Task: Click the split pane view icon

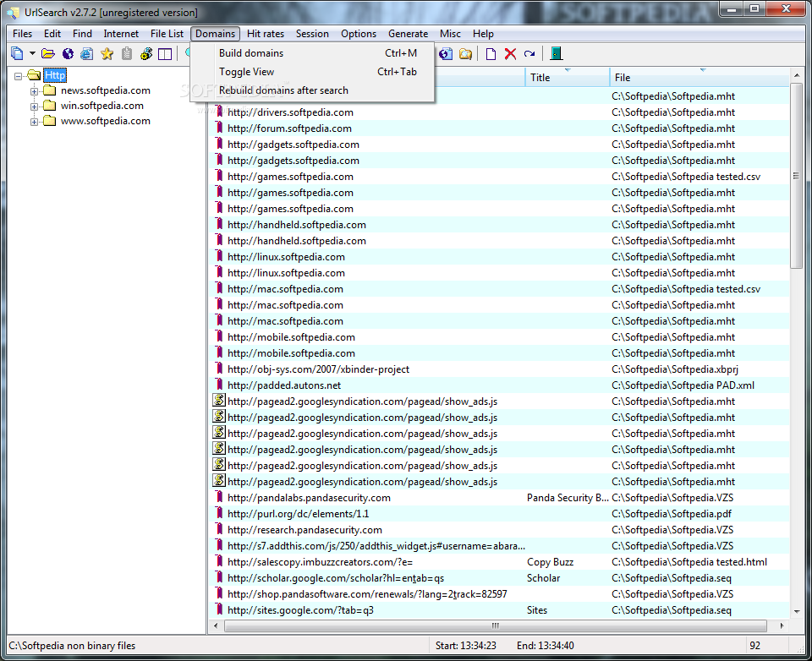Action: pyautogui.click(x=165, y=54)
